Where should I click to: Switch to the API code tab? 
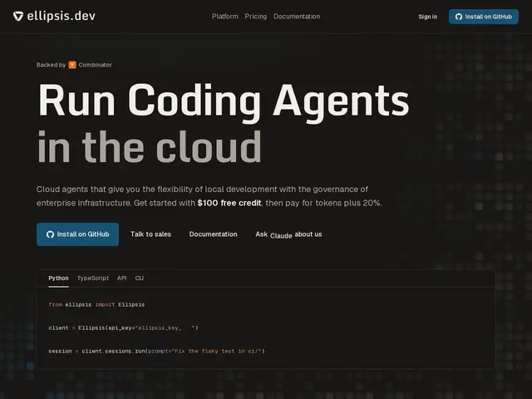click(122, 278)
